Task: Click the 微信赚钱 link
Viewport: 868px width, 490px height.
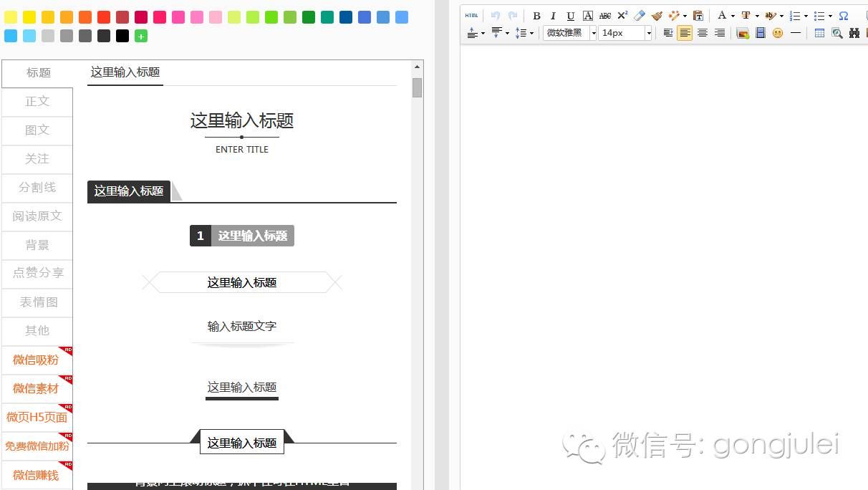Action: pos(34,474)
